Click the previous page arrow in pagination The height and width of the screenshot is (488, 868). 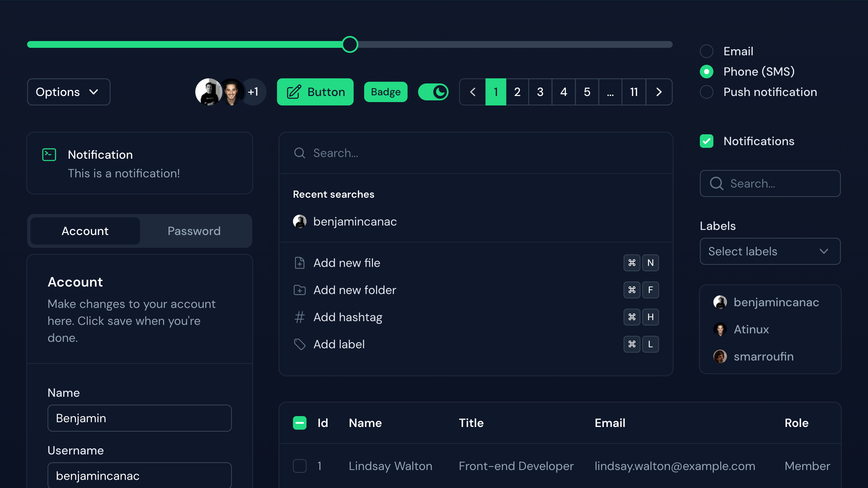click(x=473, y=92)
